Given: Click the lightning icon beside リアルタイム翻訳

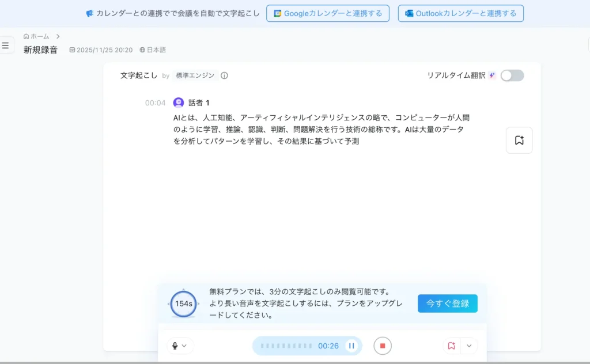Looking at the screenshot, I should 492,75.
